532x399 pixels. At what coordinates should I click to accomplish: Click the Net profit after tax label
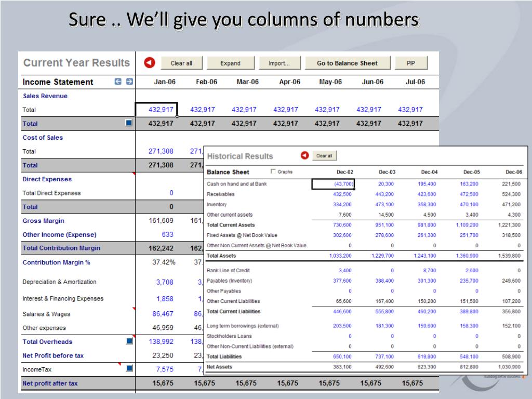point(50,383)
